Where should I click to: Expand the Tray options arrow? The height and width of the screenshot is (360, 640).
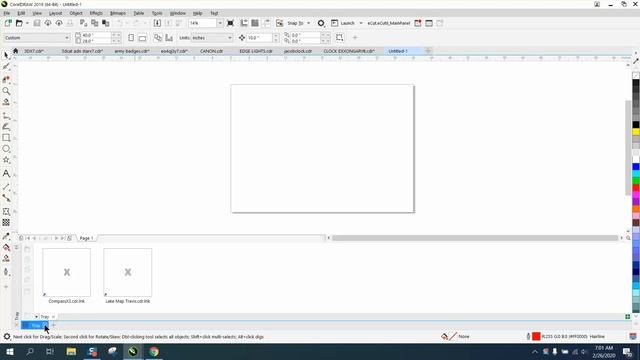click(36, 317)
